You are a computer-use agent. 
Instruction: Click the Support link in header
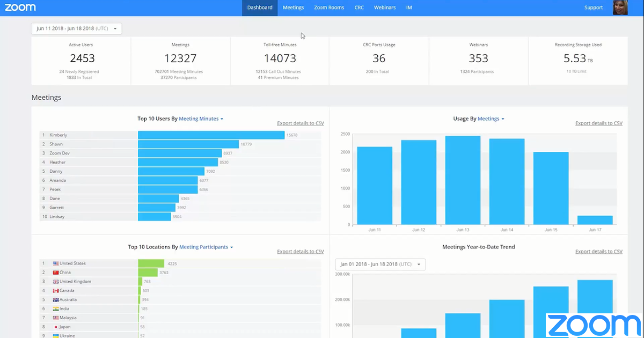pos(594,8)
